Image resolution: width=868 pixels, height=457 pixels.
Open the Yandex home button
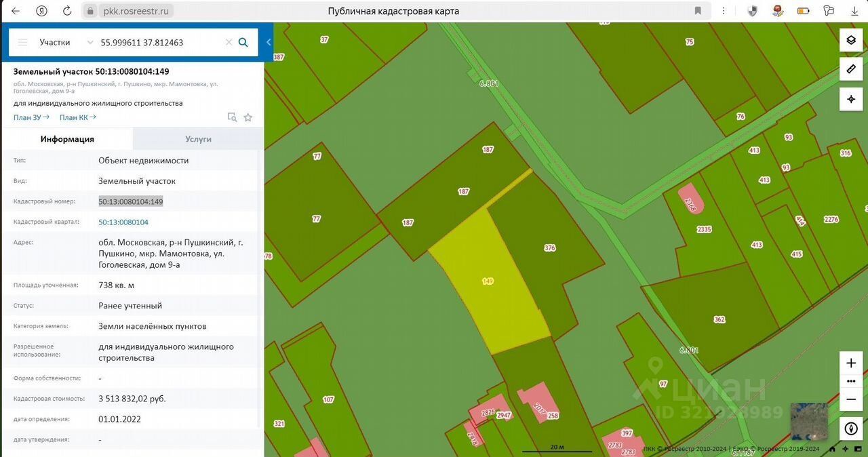tap(41, 11)
